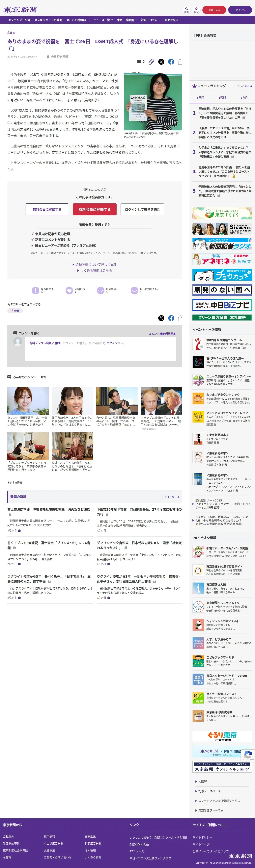Open the share icon above the comment box
Screen dimensions: 255x868
pos(180,318)
